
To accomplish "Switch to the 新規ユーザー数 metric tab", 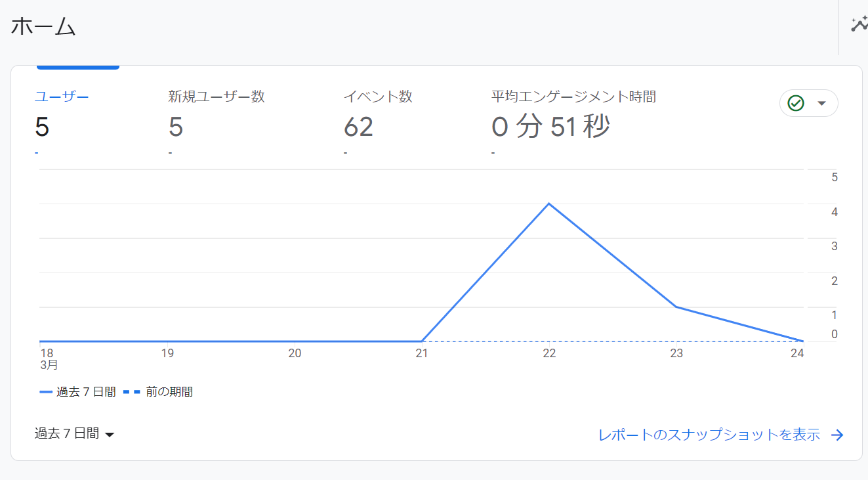I will 216,97.
